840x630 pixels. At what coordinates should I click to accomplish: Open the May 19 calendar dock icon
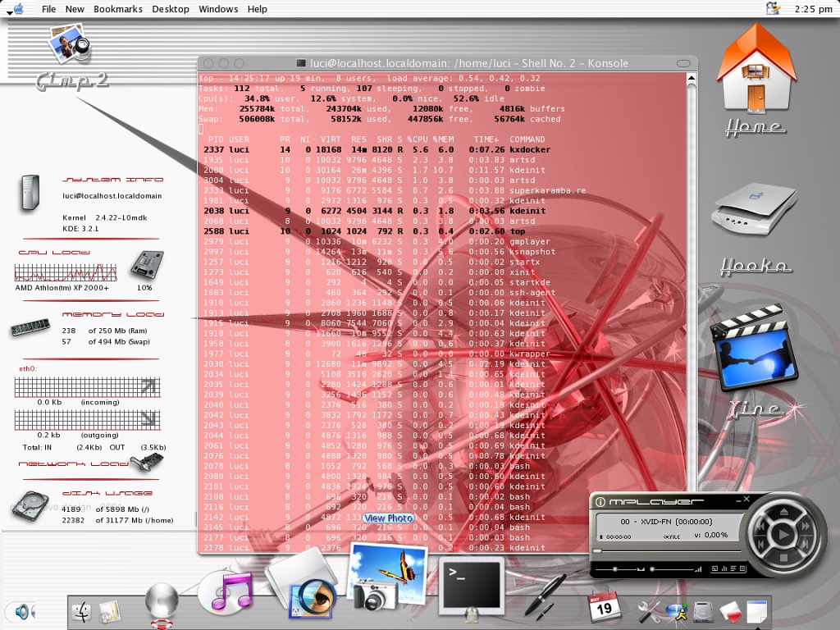tap(604, 605)
